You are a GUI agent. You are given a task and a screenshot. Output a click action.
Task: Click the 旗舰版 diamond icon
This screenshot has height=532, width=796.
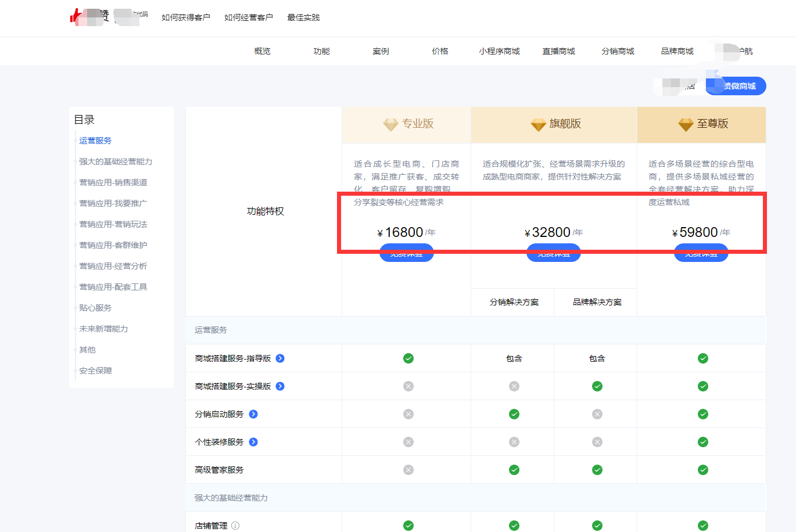tap(537, 124)
